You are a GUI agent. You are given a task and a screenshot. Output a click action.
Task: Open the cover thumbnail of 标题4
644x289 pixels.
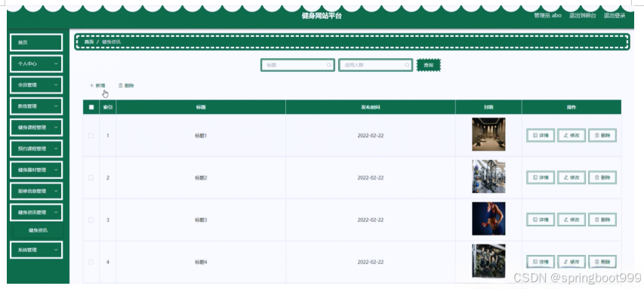(x=488, y=261)
